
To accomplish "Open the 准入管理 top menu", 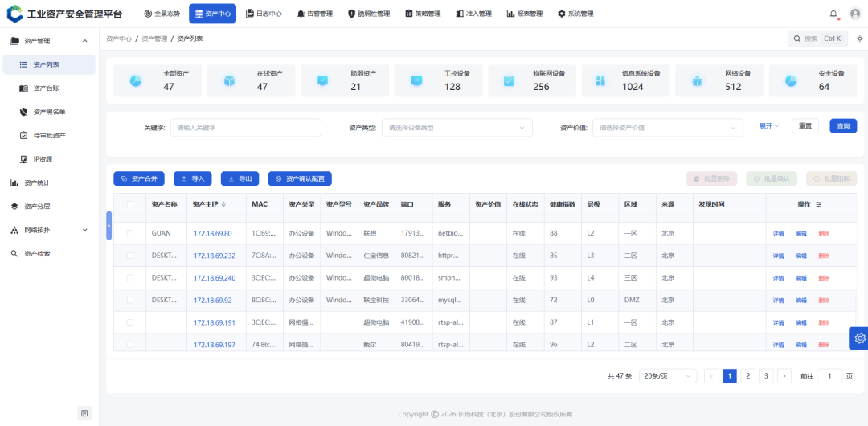I will [x=474, y=14].
